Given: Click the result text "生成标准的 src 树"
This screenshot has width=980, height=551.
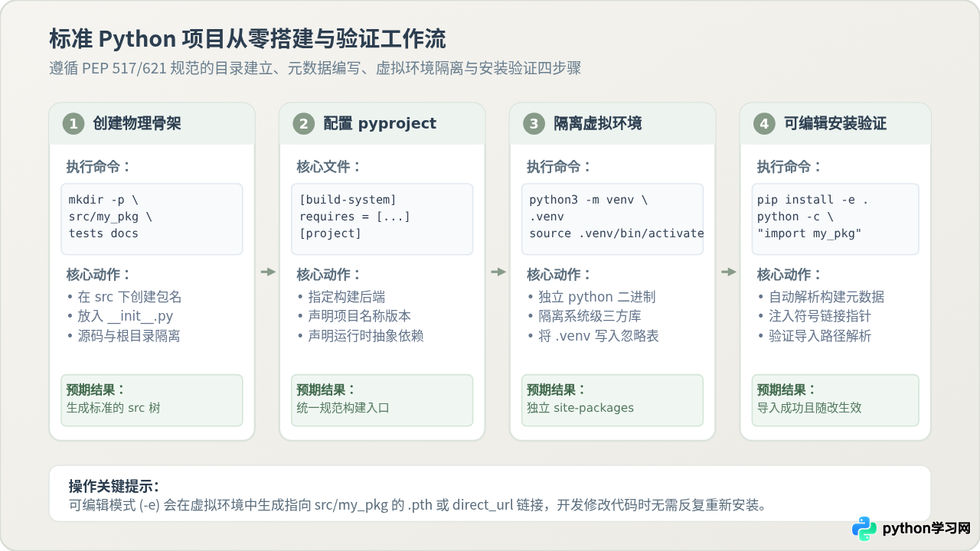Looking at the screenshot, I should [x=113, y=408].
